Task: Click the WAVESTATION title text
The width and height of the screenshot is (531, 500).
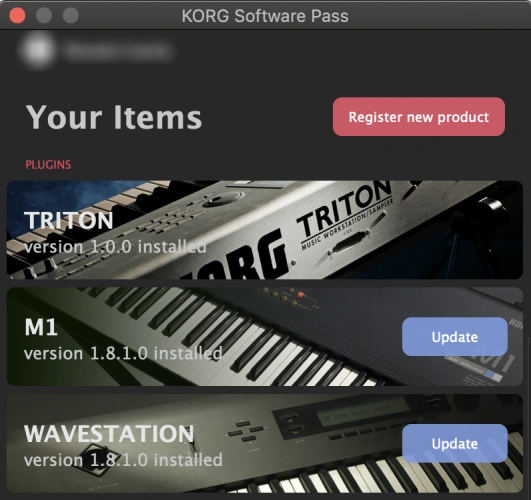Action: (x=109, y=434)
